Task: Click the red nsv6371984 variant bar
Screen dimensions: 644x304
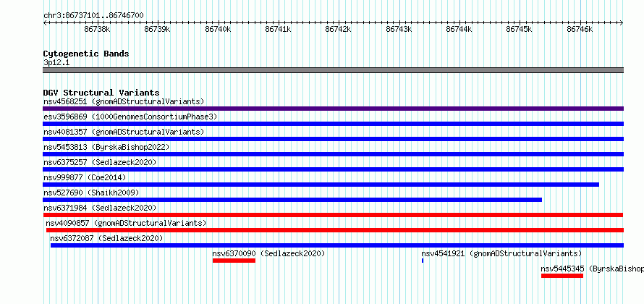Action: (333, 215)
